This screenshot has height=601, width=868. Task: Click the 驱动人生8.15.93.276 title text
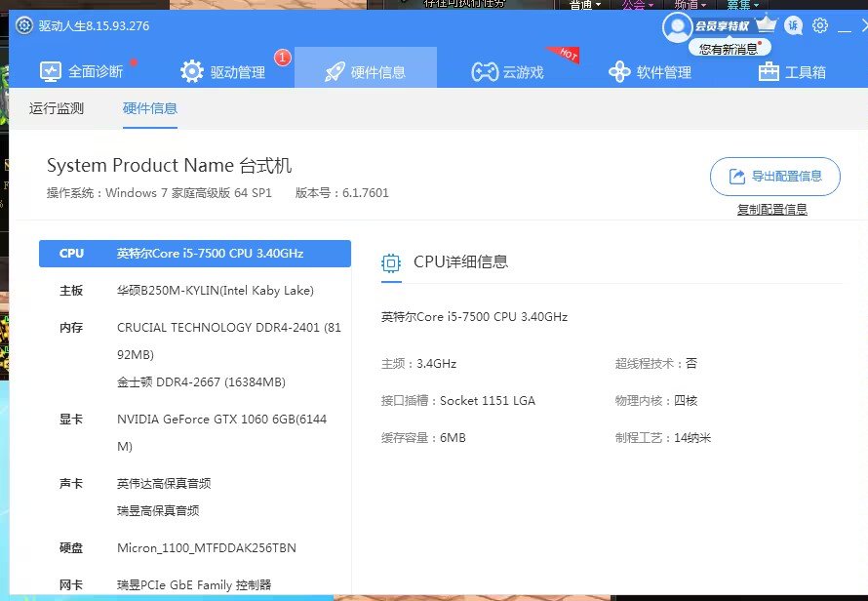pos(94,26)
